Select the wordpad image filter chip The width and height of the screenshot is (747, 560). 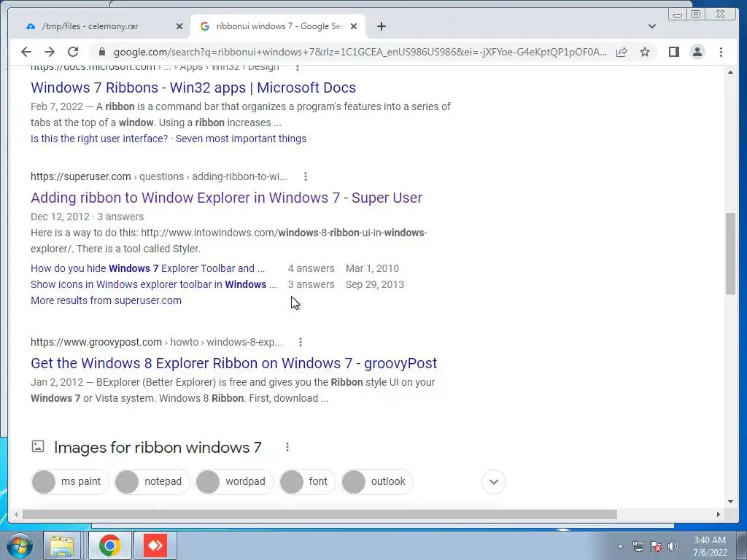[234, 482]
